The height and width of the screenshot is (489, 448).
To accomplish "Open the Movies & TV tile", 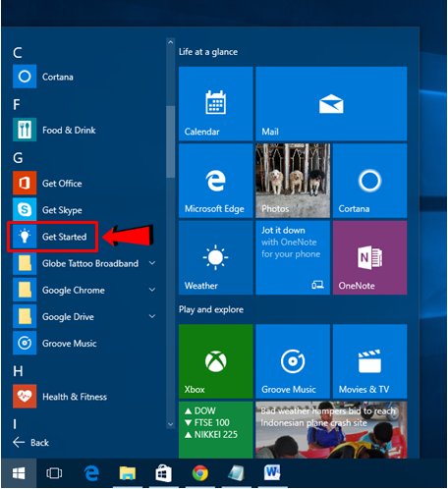I will [370, 361].
